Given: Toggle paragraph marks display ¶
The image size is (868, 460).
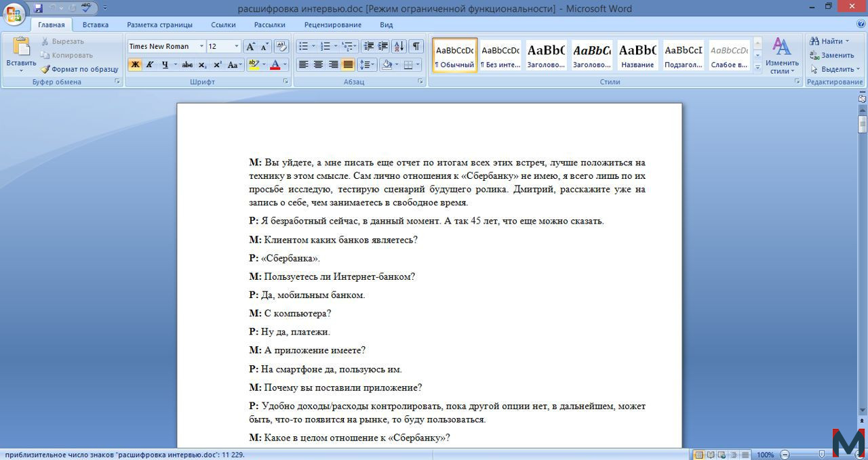Looking at the screenshot, I should coord(416,46).
